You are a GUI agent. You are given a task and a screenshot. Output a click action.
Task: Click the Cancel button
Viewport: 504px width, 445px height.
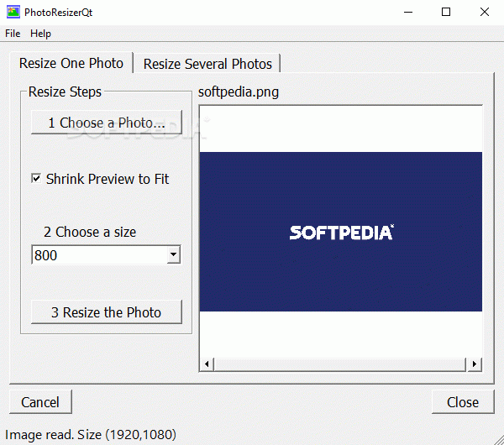click(40, 402)
